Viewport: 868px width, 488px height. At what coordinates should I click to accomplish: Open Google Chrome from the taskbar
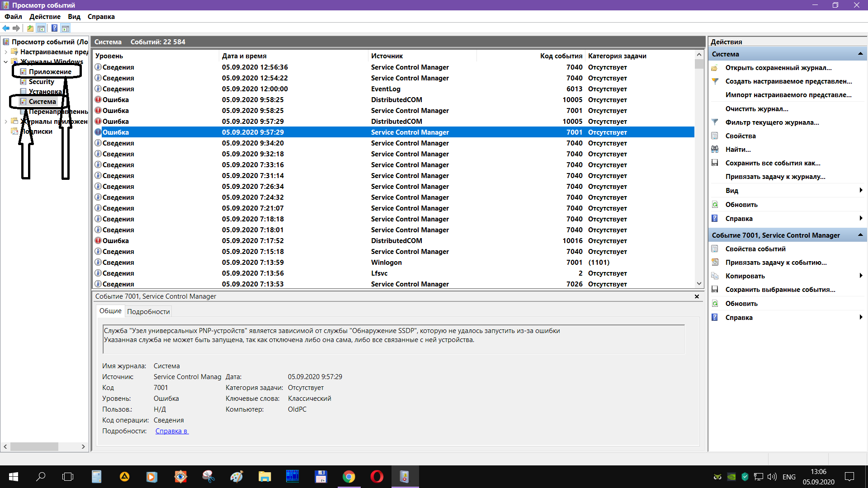click(349, 476)
